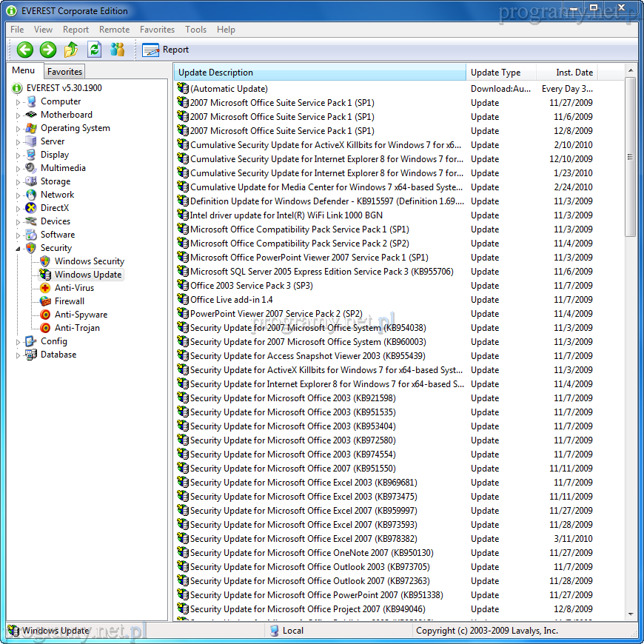The image size is (644, 644).
Task: Switch to the Favorites tab
Action: tap(64, 72)
